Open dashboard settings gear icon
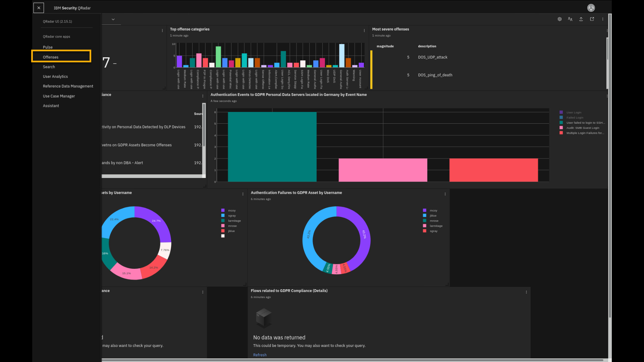The width and height of the screenshot is (644, 362). [559, 19]
